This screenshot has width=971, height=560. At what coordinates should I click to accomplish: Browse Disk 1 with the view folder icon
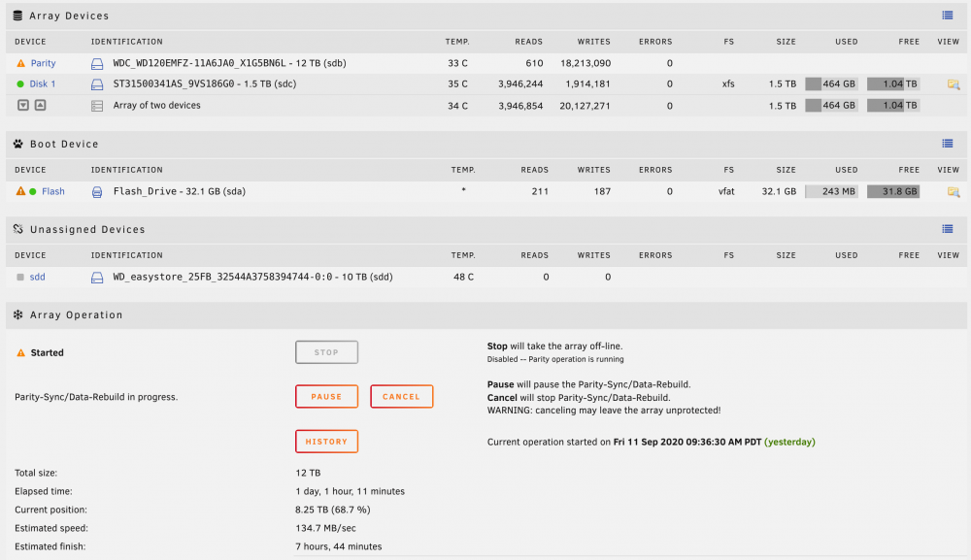954,84
